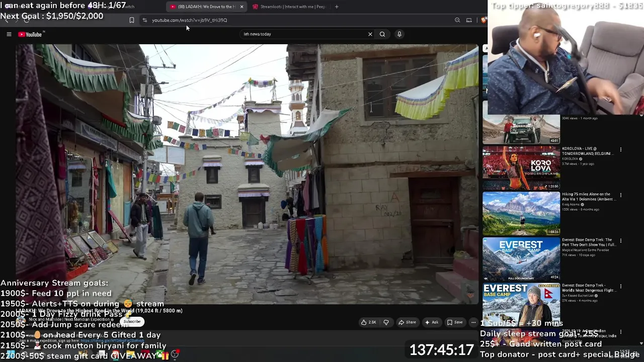Open options for Dangerous Flight video
This screenshot has height=362, width=644.
[621, 287]
